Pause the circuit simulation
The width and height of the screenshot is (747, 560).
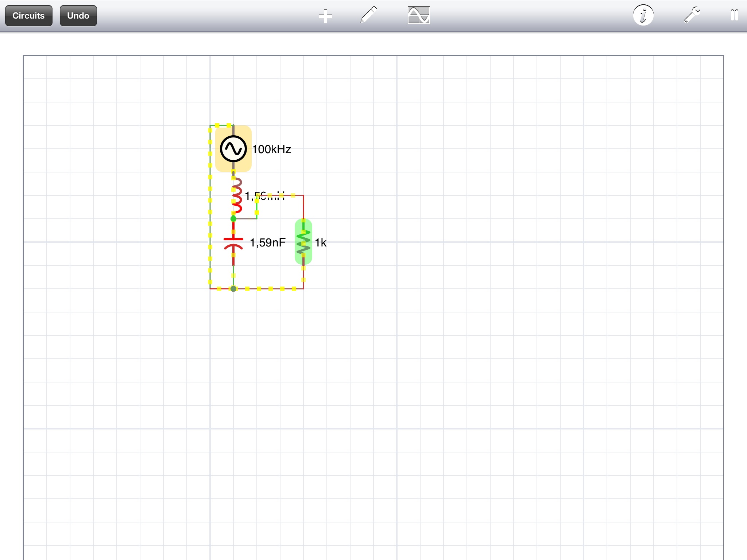coord(734,15)
